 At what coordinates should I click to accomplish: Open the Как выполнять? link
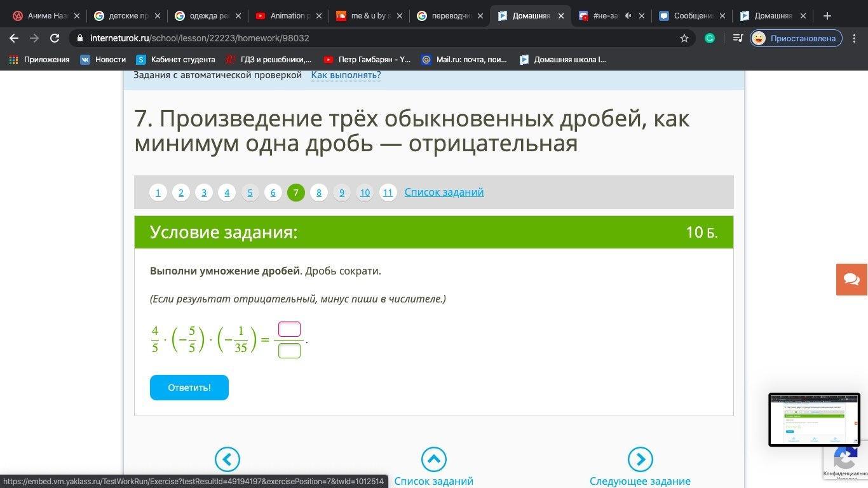(346, 75)
